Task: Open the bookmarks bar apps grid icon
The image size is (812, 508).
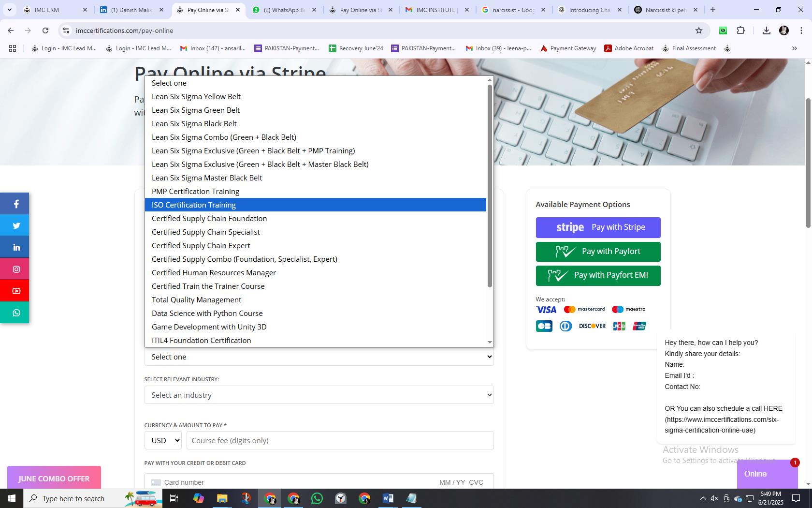Action: 13,48
